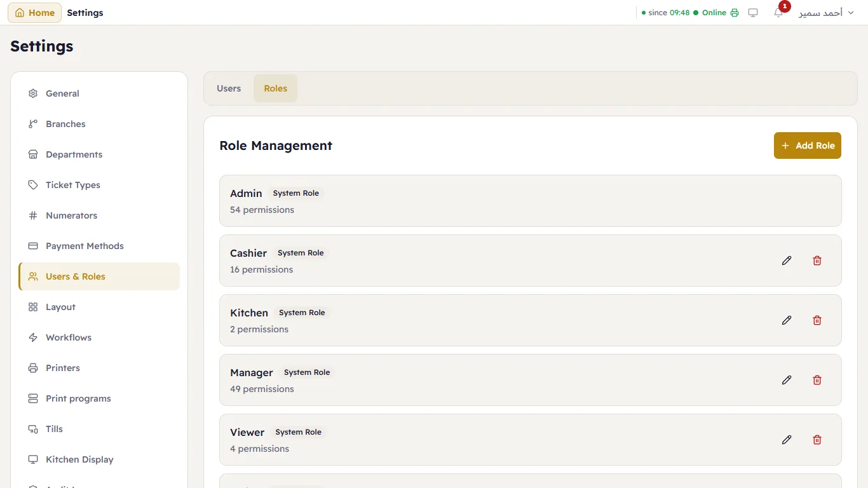Click the '54 permissions' text
The height and width of the screenshot is (488, 868).
(262, 210)
